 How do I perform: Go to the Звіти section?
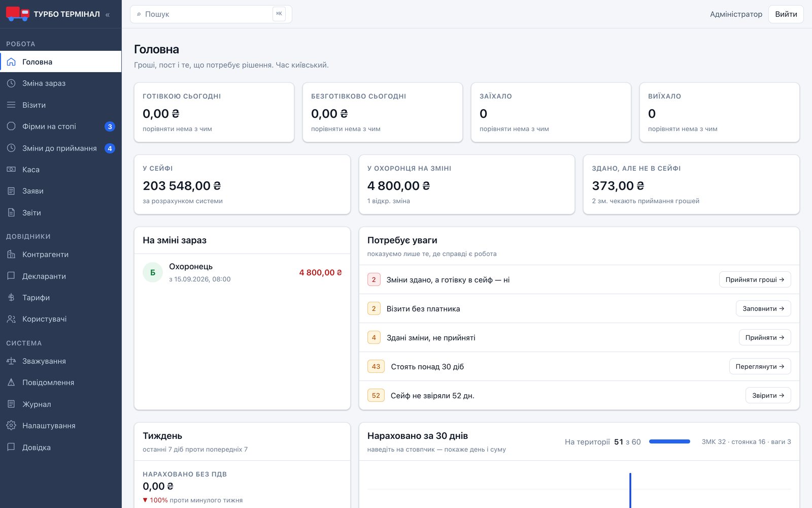[61, 213]
